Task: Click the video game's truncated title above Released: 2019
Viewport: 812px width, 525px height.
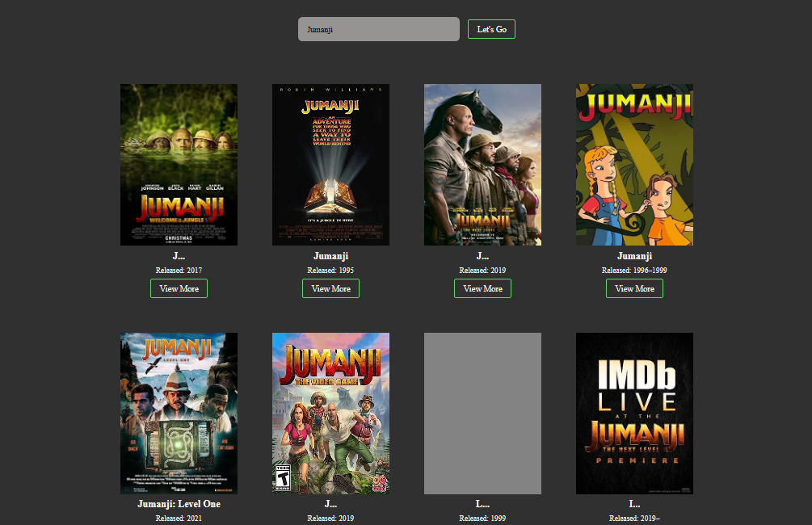Action: coord(330,503)
